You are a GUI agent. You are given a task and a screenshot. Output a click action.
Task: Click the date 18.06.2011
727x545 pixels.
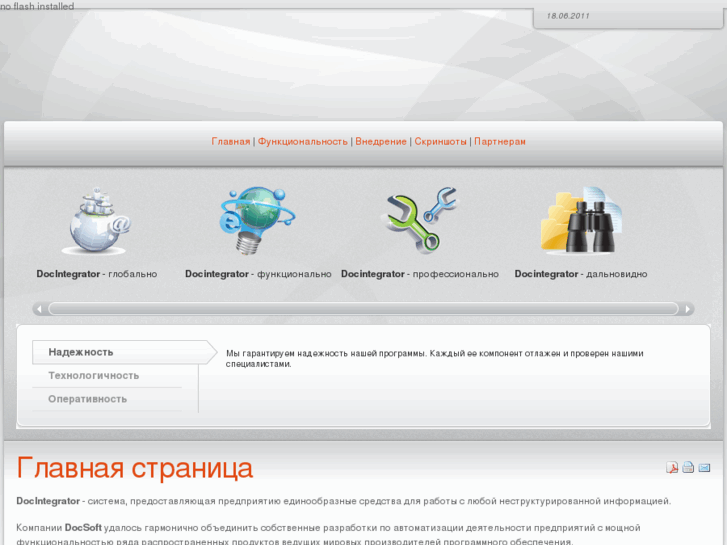pyautogui.click(x=568, y=16)
